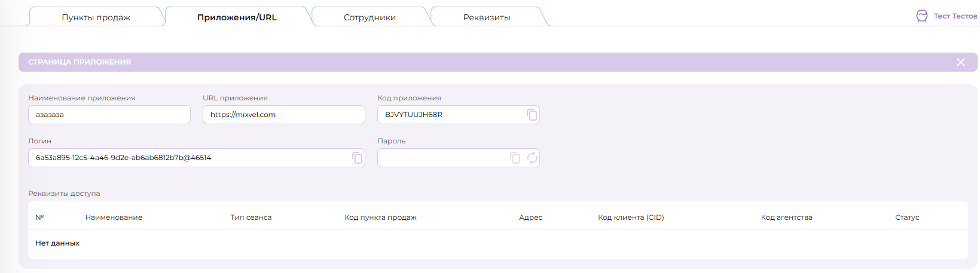Click the URL приложения text field
980x273 pixels.
point(283,115)
